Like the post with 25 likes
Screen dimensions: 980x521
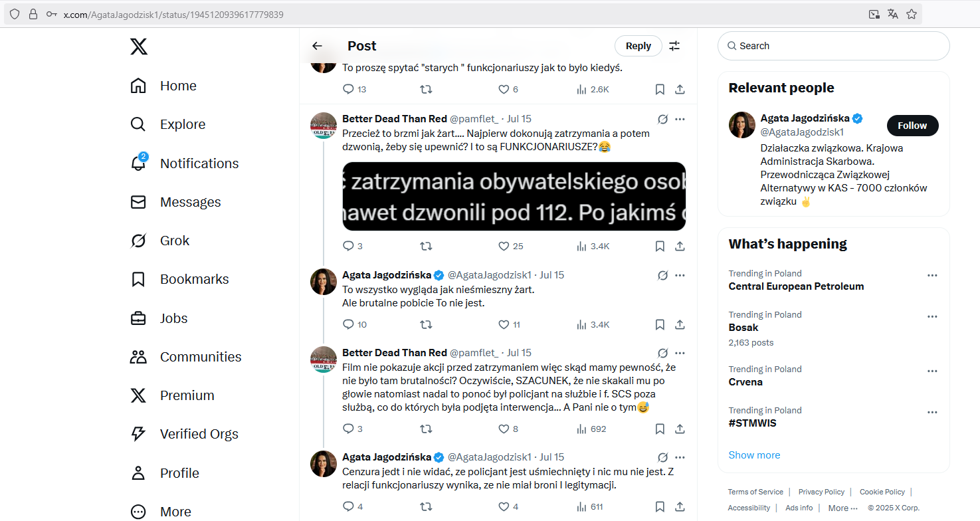point(510,246)
